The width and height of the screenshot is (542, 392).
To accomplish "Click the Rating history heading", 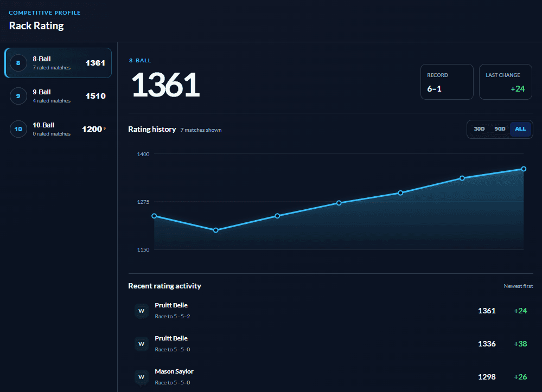I will [152, 129].
